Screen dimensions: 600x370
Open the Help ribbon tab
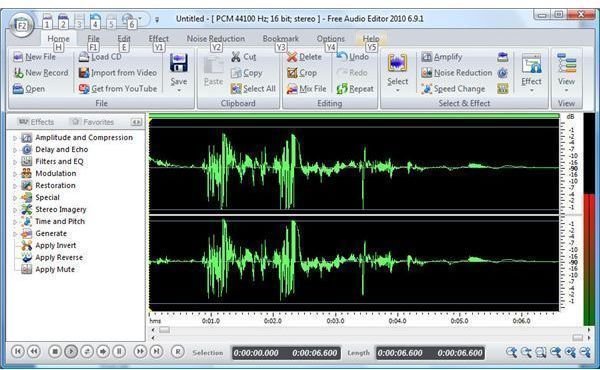pos(371,39)
